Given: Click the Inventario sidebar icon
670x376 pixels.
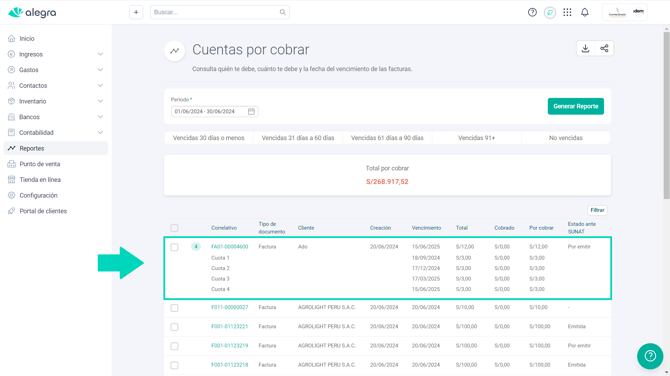Looking at the screenshot, I should click(x=12, y=101).
